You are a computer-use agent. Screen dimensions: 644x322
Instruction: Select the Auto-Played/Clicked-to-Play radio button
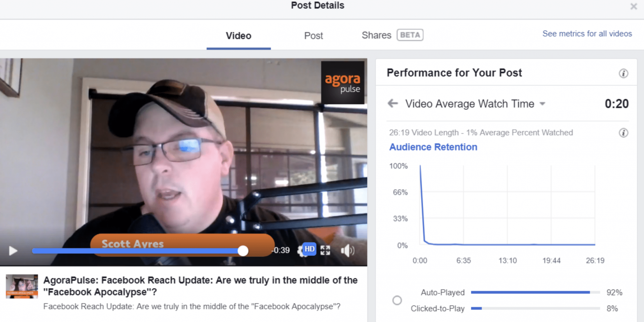click(x=397, y=300)
